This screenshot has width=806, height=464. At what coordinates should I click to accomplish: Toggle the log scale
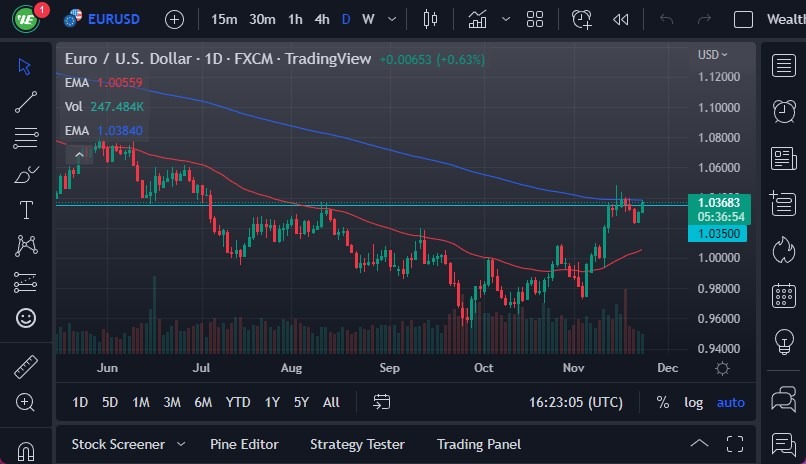pyautogui.click(x=693, y=402)
